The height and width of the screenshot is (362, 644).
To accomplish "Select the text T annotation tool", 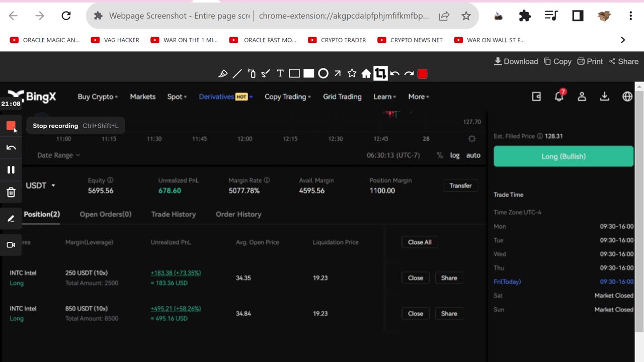I will pyautogui.click(x=280, y=74).
